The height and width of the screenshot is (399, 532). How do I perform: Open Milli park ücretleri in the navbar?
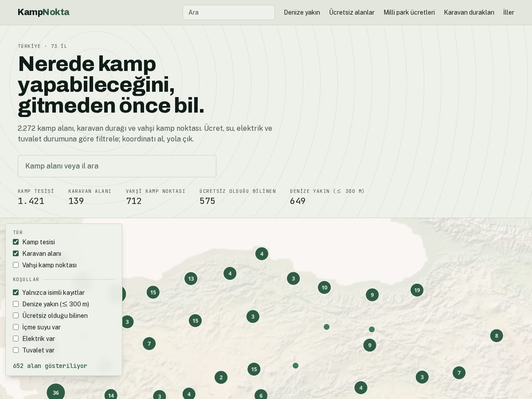[409, 12]
